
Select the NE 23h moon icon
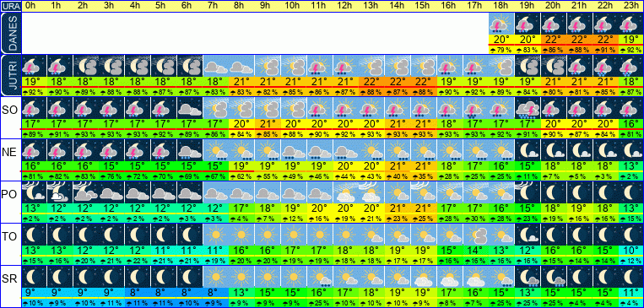630,149
